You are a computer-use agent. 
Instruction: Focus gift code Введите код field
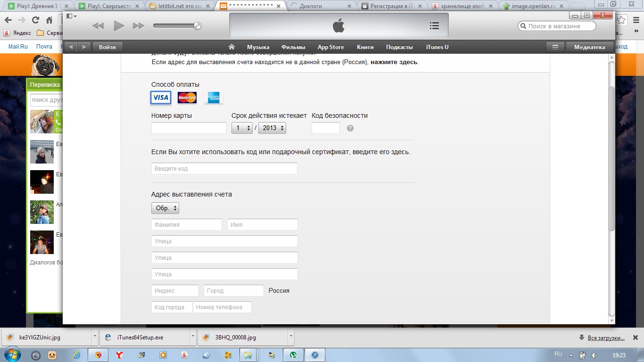coord(224,169)
